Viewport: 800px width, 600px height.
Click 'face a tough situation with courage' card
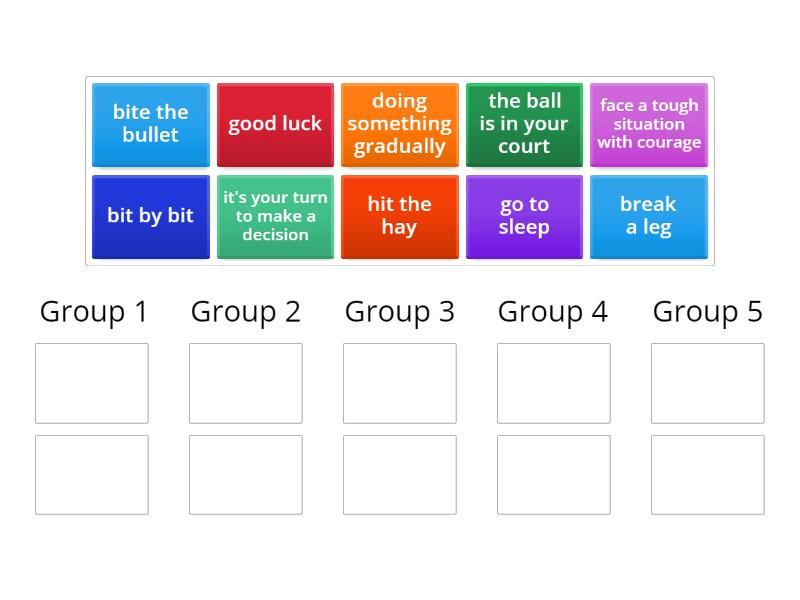tap(649, 124)
